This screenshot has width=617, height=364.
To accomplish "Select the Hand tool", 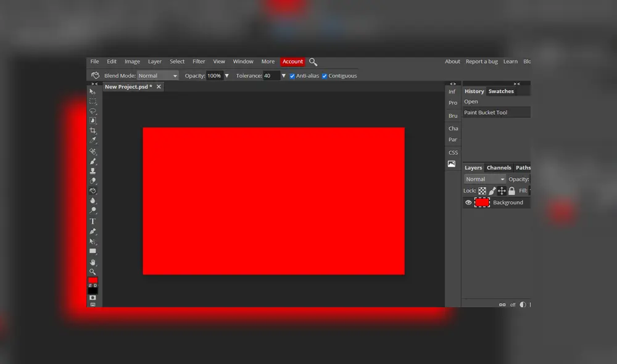I will click(x=93, y=262).
